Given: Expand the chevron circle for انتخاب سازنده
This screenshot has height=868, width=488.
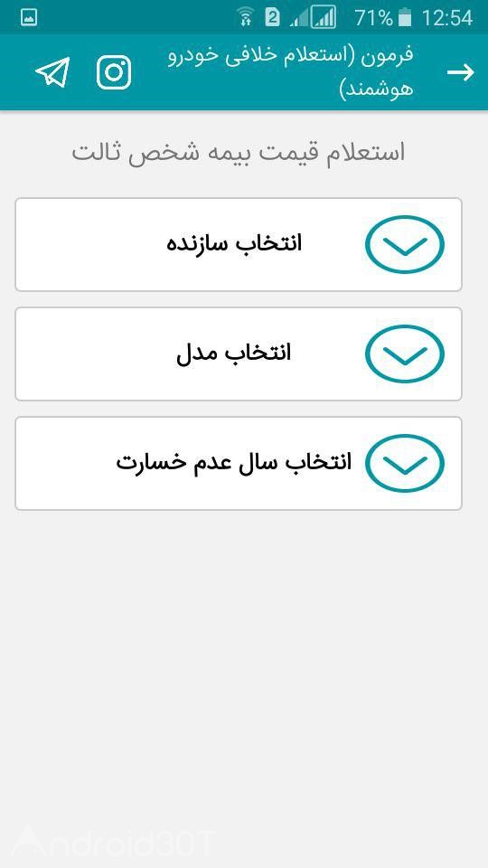Looking at the screenshot, I should click(405, 244).
